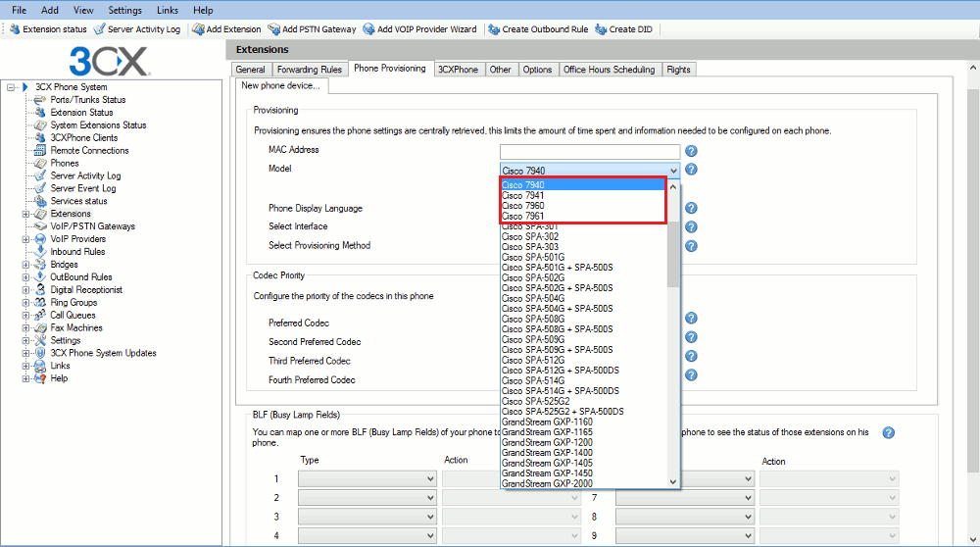Choose Cisco 7960 from model list

(x=584, y=206)
